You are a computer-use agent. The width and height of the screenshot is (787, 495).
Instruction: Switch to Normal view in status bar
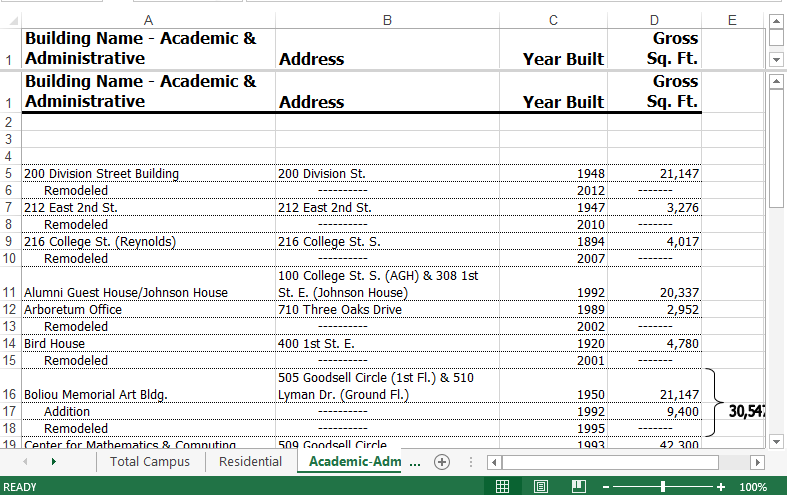coord(503,487)
